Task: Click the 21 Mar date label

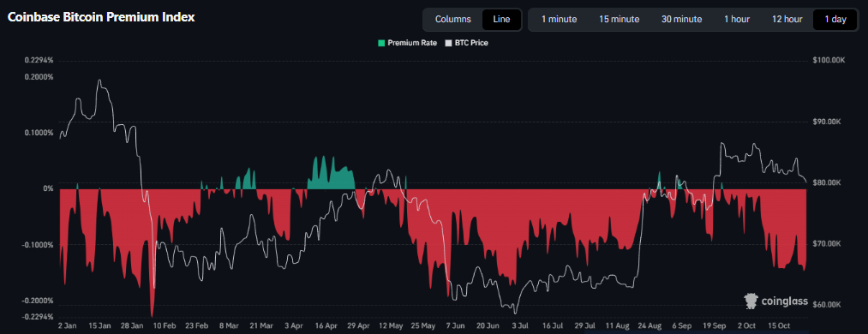Action: (262, 326)
